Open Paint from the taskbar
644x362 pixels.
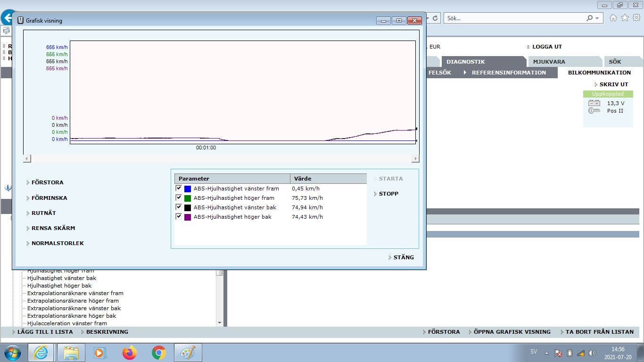[188, 353]
